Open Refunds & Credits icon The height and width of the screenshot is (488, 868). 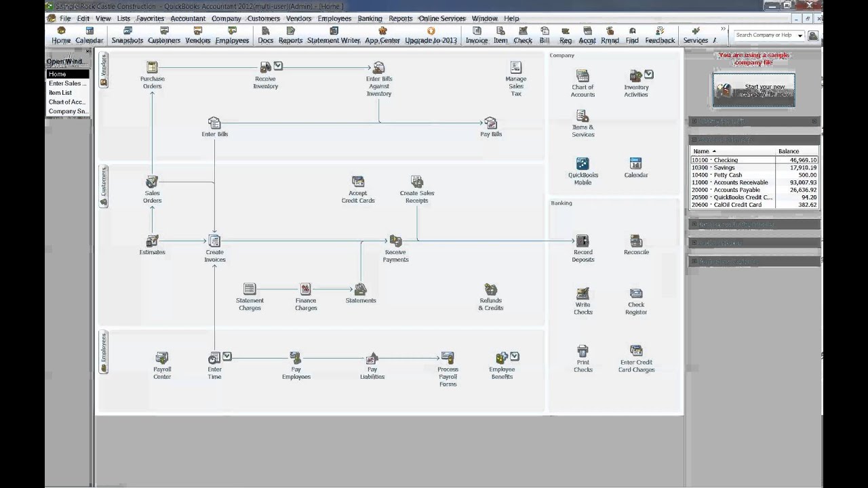point(490,289)
